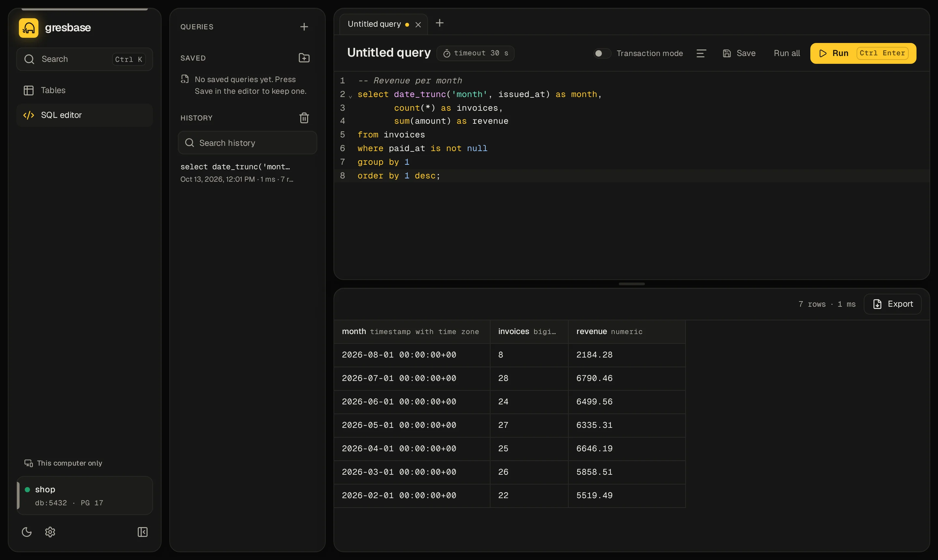Select revenue cell 5858.51
This screenshot has width=938, height=560.
[627, 472]
